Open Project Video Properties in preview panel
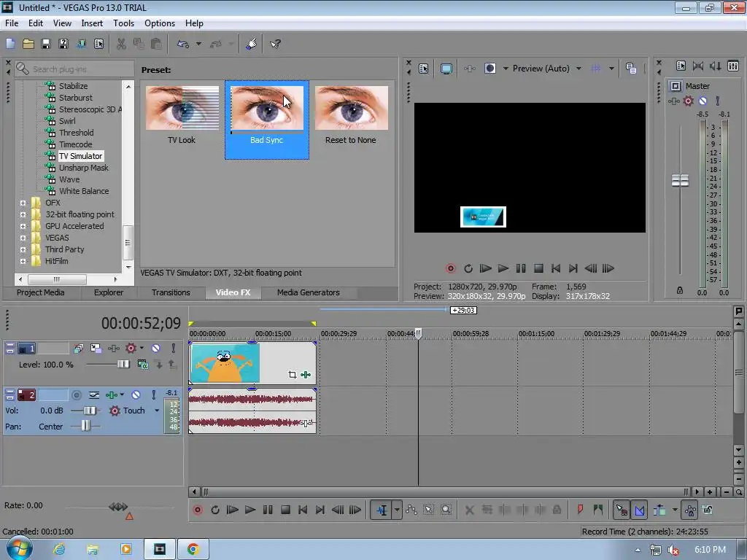 pyautogui.click(x=424, y=69)
